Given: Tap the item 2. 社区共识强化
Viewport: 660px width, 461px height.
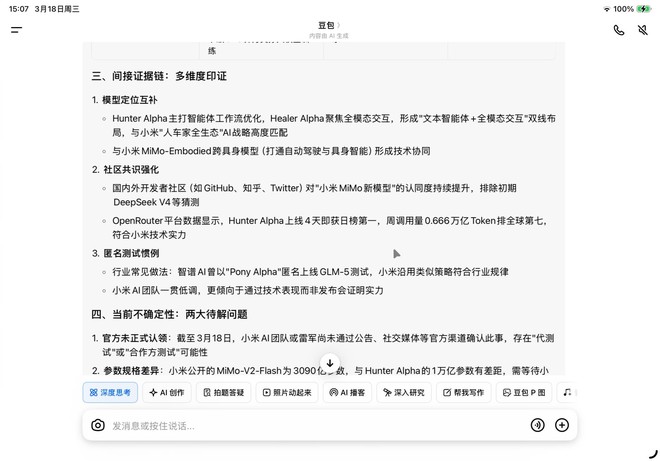Looking at the screenshot, I should (x=125, y=170).
